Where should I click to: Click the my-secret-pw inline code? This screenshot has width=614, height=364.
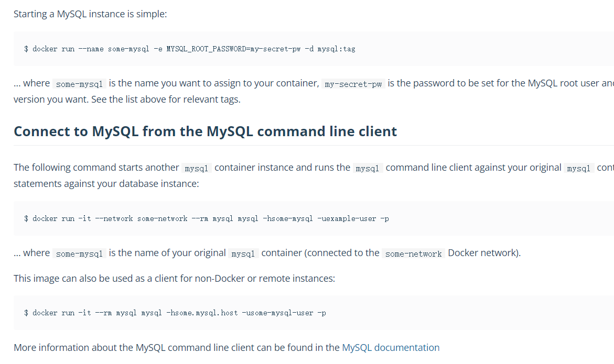click(x=353, y=84)
